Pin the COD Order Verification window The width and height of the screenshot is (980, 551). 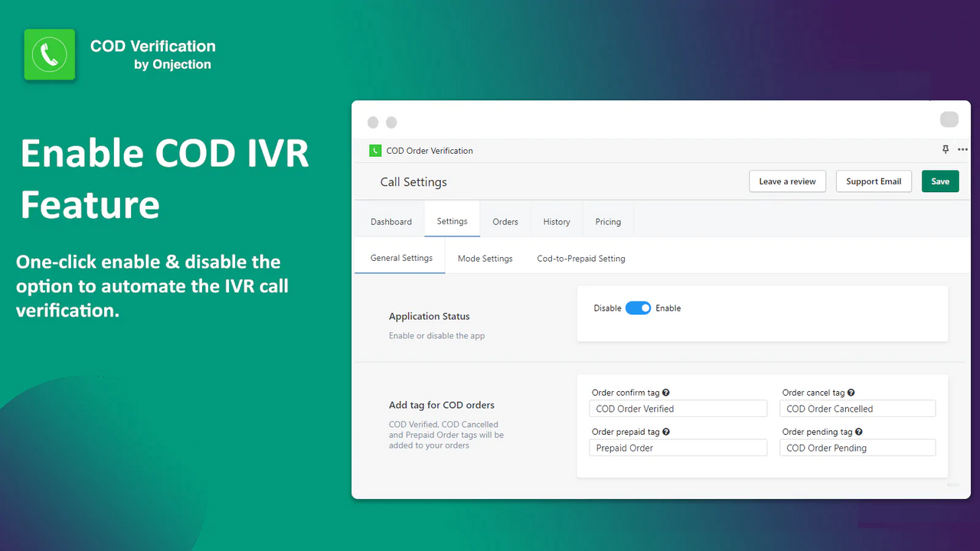(x=946, y=149)
